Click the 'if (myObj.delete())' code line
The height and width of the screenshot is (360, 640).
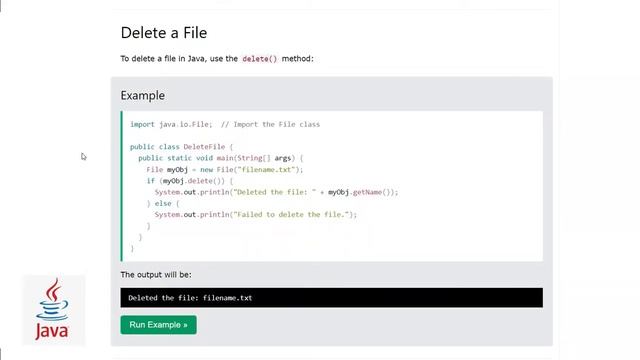(190, 181)
